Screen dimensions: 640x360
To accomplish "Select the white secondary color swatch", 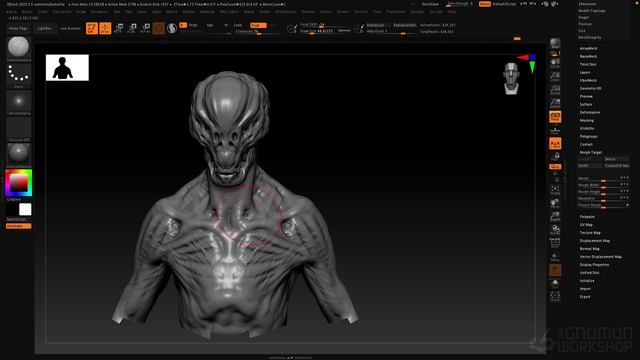I will [25, 209].
